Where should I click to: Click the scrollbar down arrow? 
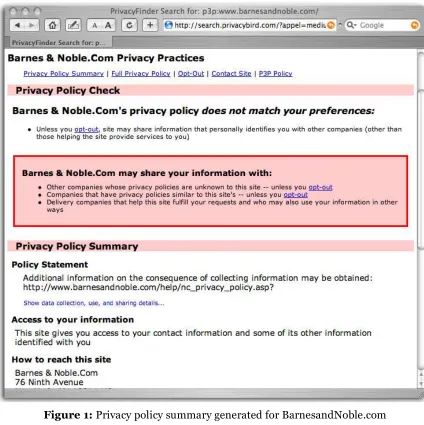pos(420,383)
